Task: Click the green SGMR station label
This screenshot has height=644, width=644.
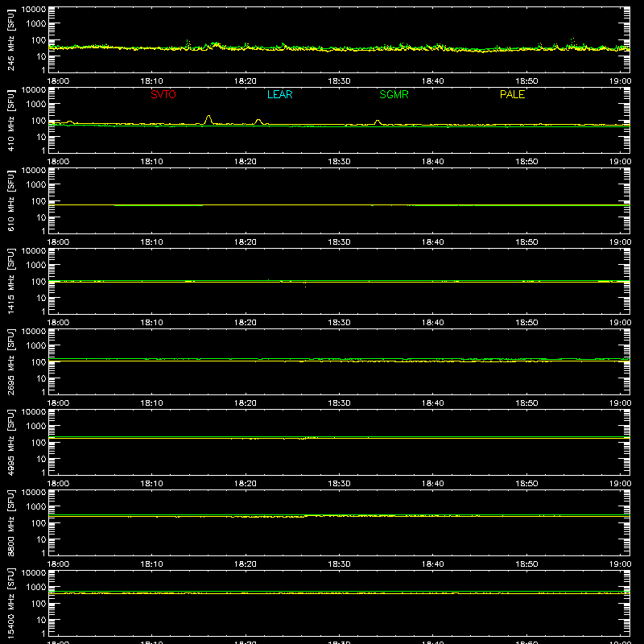Action: [394, 94]
